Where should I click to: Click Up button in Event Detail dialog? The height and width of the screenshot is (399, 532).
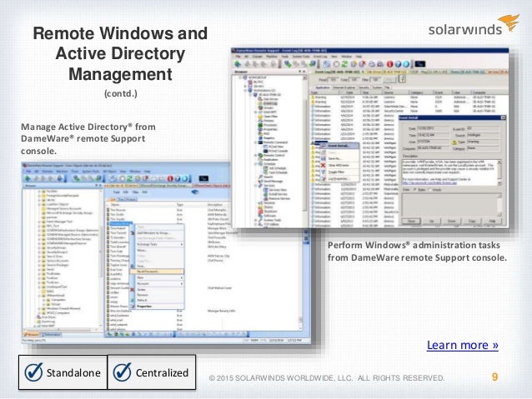coord(432,221)
